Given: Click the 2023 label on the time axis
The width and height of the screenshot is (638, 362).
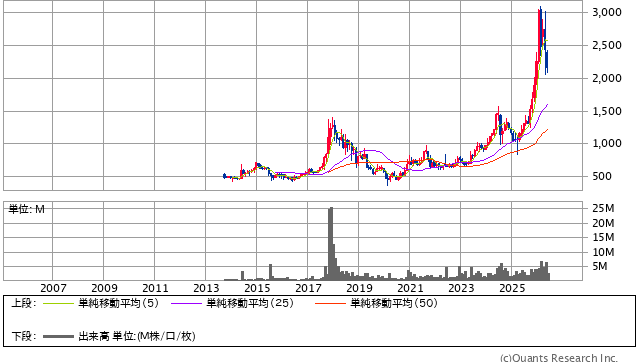Looking at the screenshot, I should click(461, 288).
